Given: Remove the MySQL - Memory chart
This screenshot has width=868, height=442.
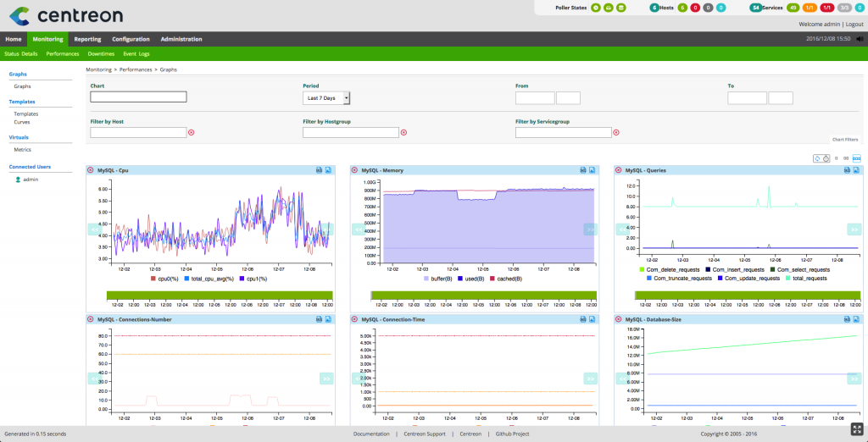Looking at the screenshot, I should 354,170.
